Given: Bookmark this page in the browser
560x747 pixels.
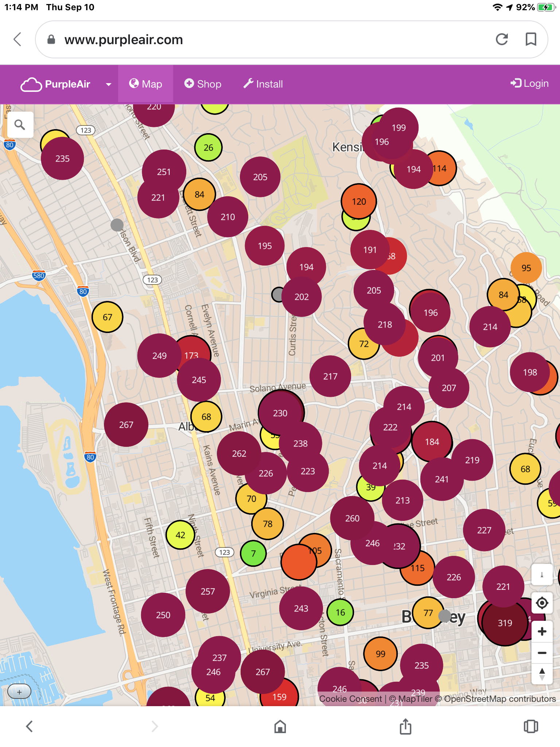Looking at the screenshot, I should coord(531,39).
